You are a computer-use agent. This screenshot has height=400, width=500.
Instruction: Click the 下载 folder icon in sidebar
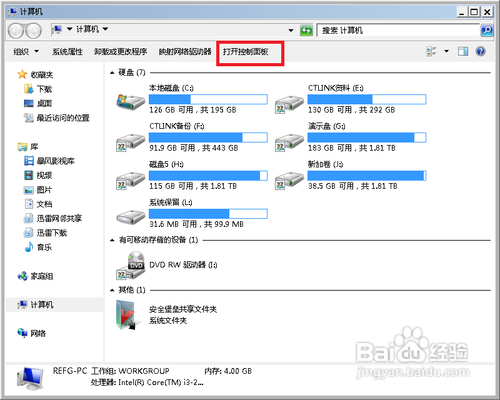point(29,89)
